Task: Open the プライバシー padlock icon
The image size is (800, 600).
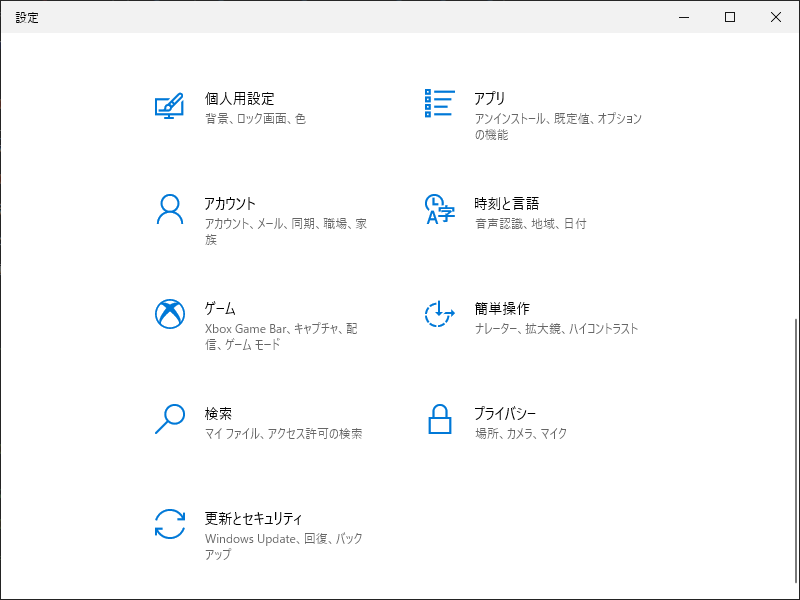Action: coord(439,419)
